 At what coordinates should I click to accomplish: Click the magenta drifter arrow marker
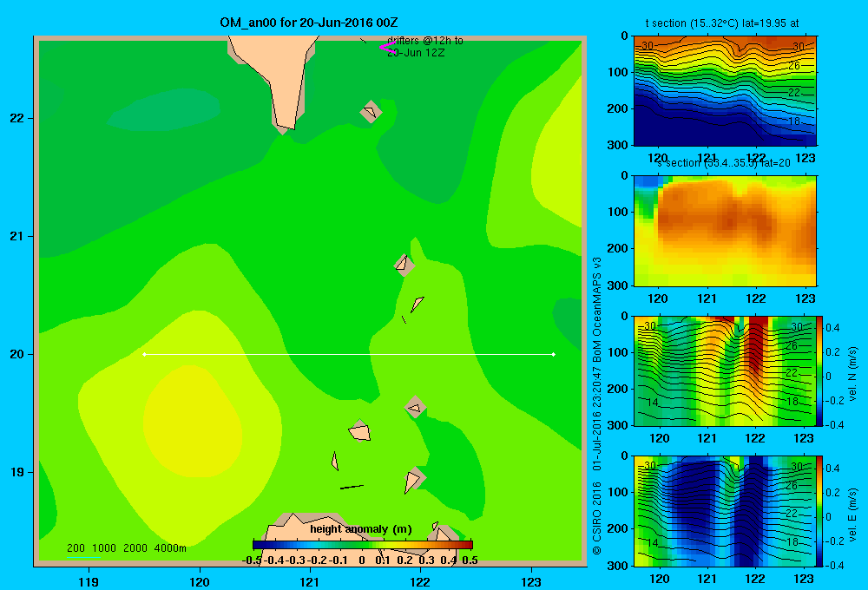tap(387, 48)
